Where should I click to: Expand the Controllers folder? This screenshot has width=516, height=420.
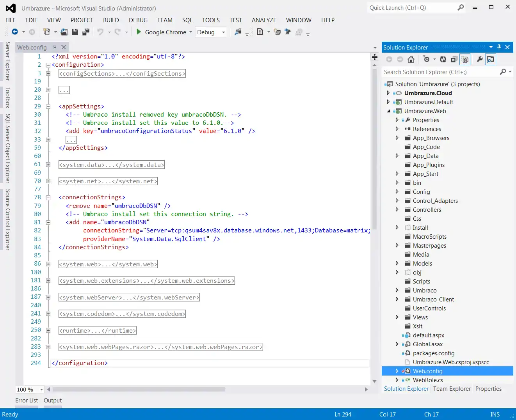397,209
